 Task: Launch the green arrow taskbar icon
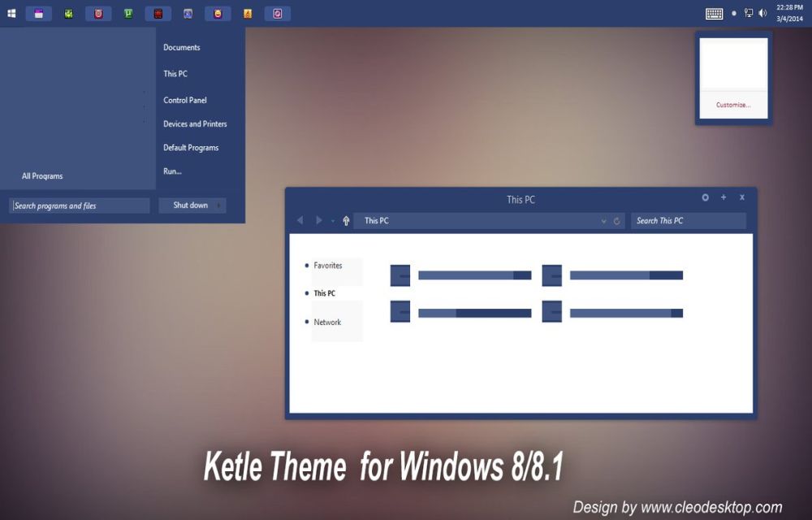click(x=68, y=14)
